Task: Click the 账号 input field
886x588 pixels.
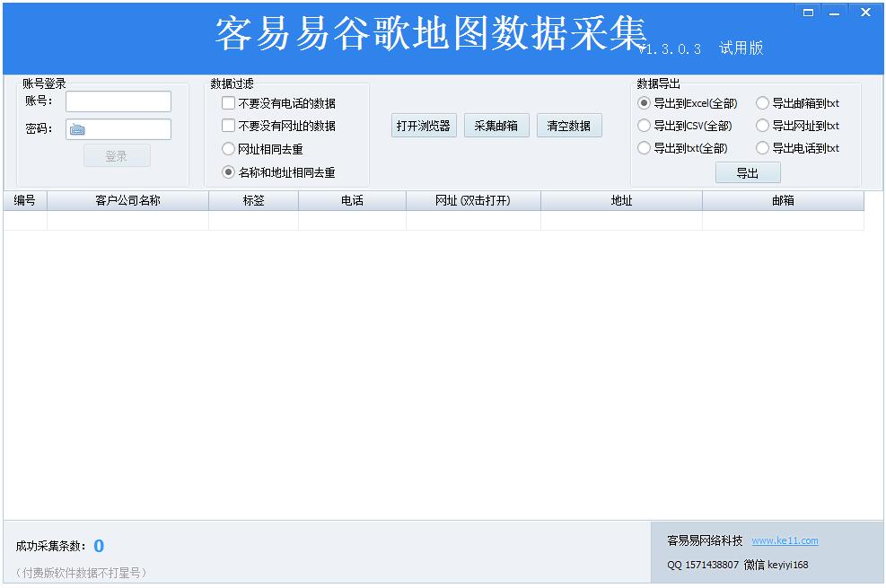Action: pos(117,101)
